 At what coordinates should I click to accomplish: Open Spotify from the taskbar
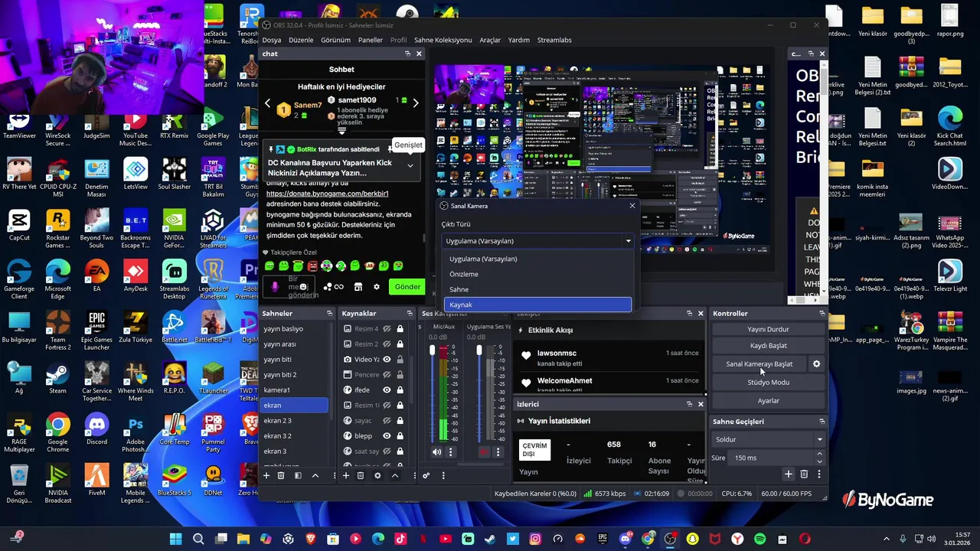pyautogui.click(x=760, y=539)
